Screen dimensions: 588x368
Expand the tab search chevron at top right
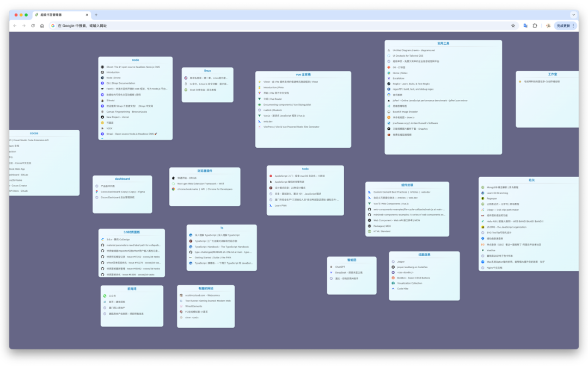[573, 15]
